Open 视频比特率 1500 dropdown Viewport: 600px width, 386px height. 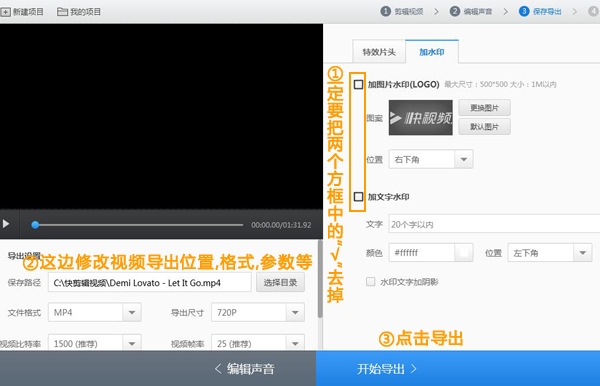[95, 343]
